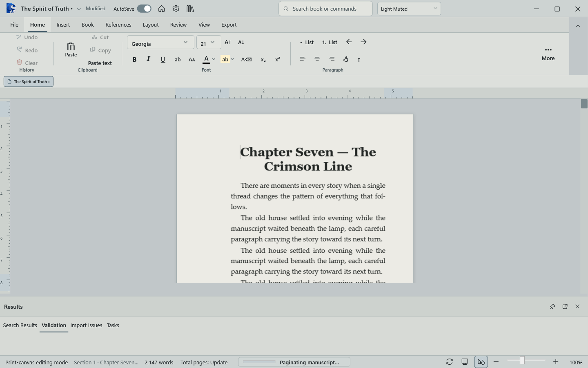
Task: Decrease indent with left arrow
Action: coord(349,42)
